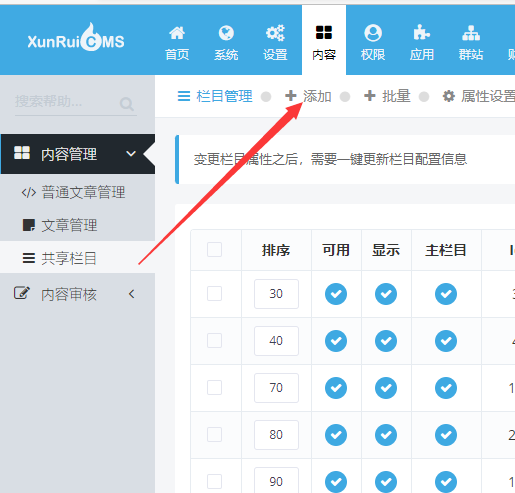This screenshot has height=493, width=515.
Task: Click the 批量 batch add button
Action: click(x=387, y=96)
